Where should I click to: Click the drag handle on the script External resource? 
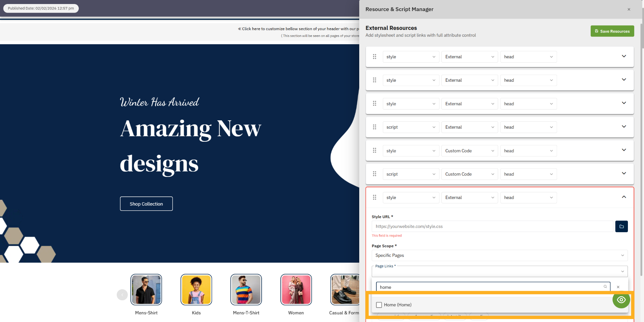[375, 127]
